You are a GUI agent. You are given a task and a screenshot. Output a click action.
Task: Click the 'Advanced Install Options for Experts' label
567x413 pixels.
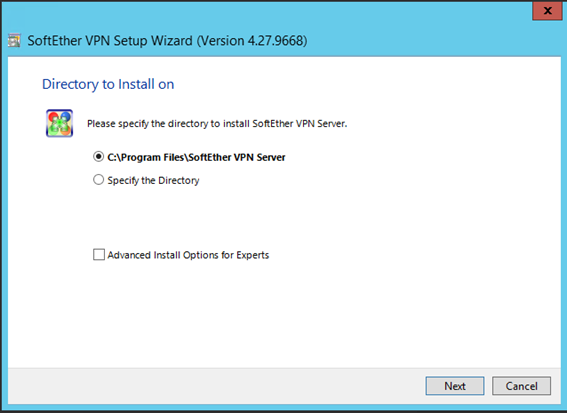[x=188, y=255]
